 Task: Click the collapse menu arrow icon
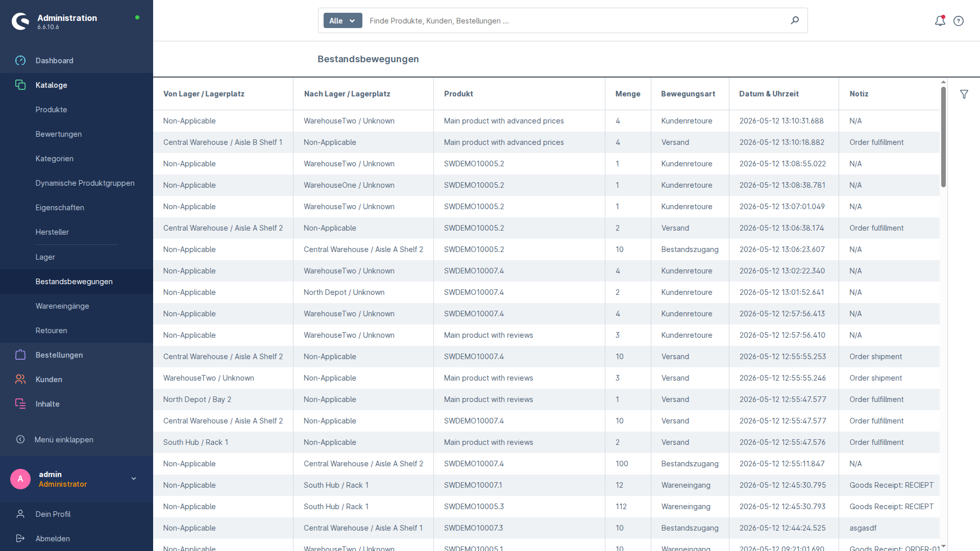click(x=20, y=440)
